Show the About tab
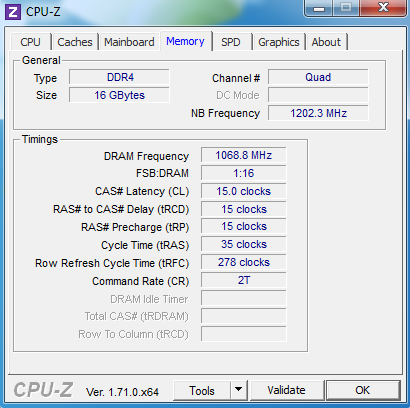Viewport: 410px width, 408px height. point(326,42)
